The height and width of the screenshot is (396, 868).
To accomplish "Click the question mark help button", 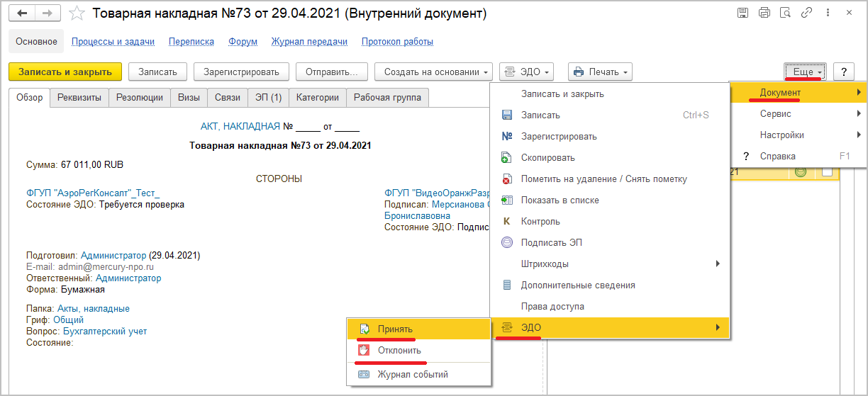I will pos(843,72).
